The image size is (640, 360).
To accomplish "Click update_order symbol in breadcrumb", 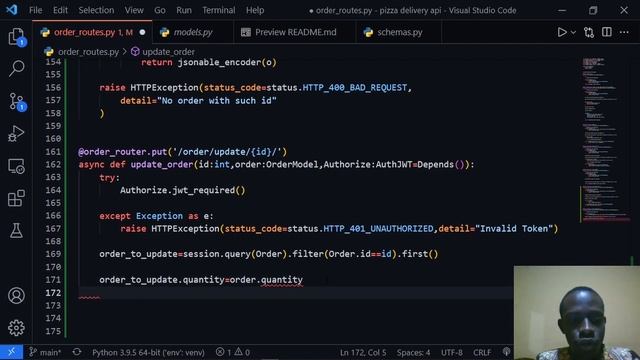I will tap(168, 52).
